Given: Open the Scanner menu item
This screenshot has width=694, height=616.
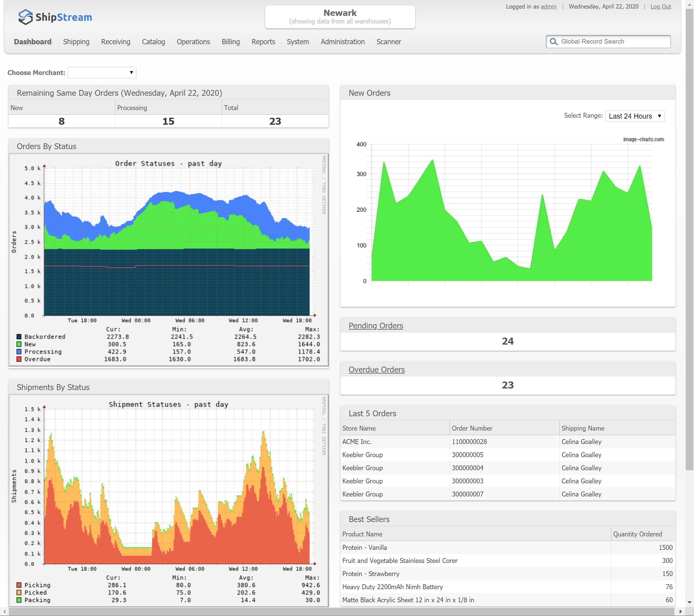Looking at the screenshot, I should tap(388, 42).
